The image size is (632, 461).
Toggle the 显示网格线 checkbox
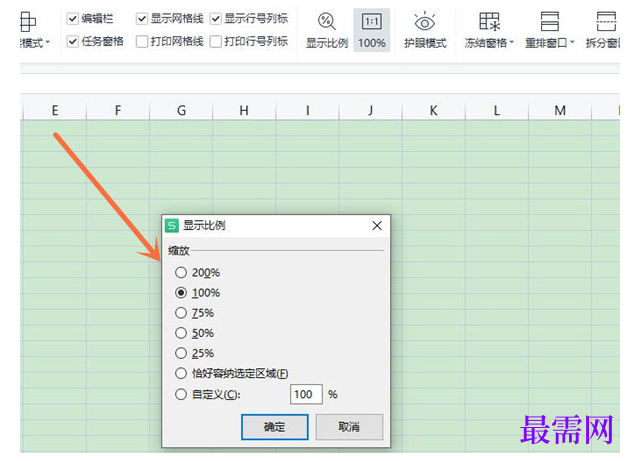142,19
